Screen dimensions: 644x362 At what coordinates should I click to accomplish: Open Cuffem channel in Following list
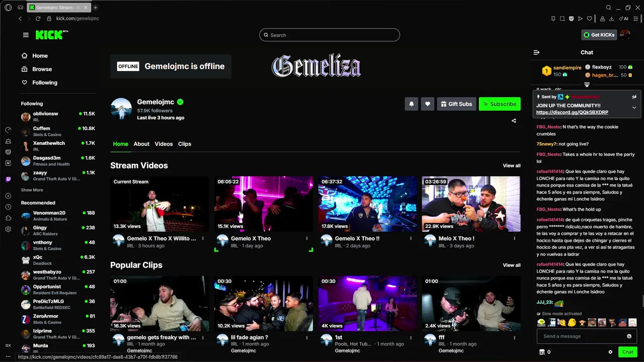pyautogui.click(x=58, y=131)
